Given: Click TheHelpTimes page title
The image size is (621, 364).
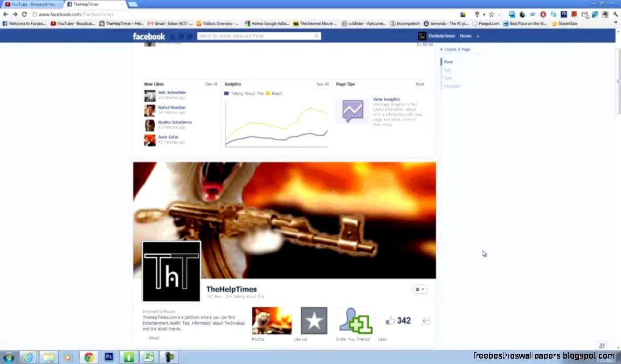Looking at the screenshot, I should [x=231, y=290].
